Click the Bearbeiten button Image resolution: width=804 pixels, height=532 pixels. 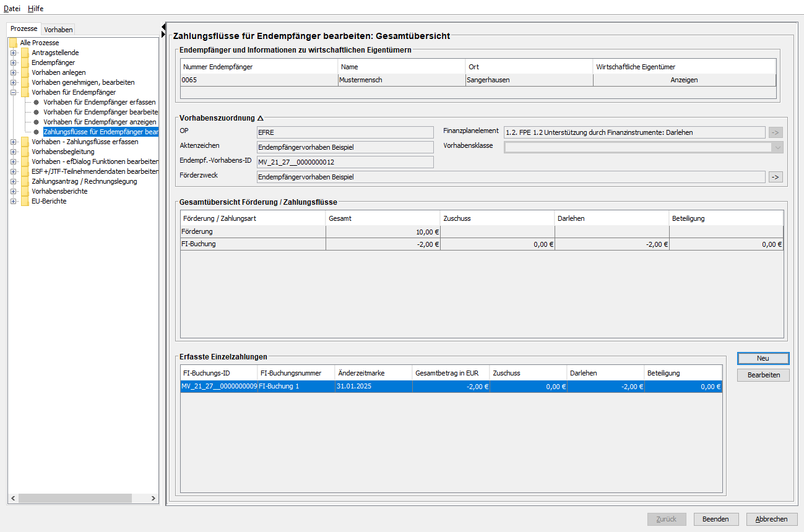pos(763,375)
